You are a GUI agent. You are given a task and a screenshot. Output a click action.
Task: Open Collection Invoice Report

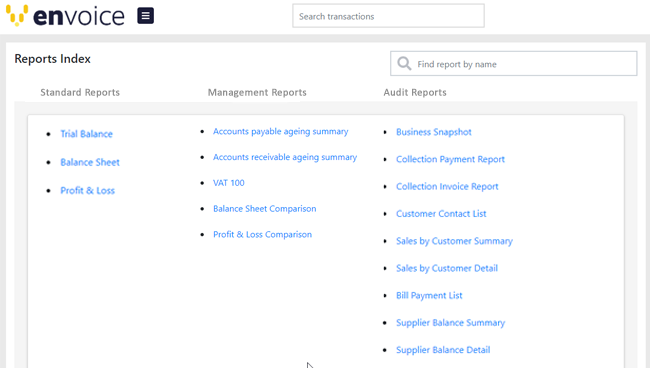tap(447, 186)
